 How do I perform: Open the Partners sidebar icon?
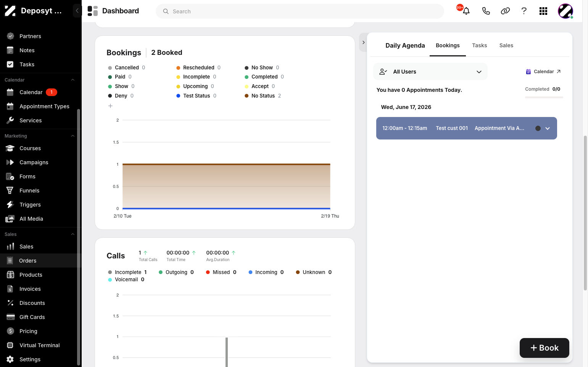(x=10, y=36)
